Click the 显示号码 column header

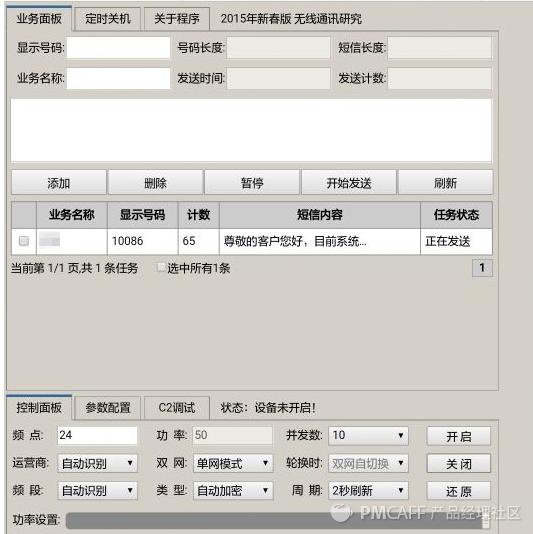[x=142, y=215]
